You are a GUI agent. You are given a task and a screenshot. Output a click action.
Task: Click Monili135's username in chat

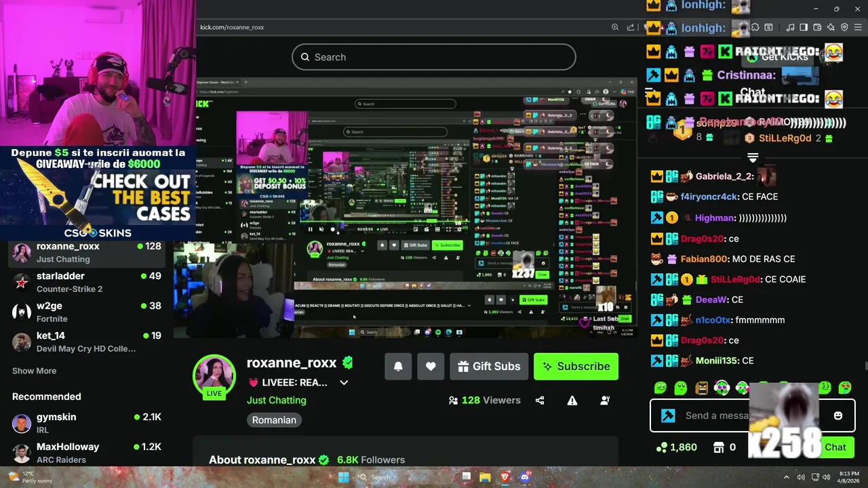(717, 361)
